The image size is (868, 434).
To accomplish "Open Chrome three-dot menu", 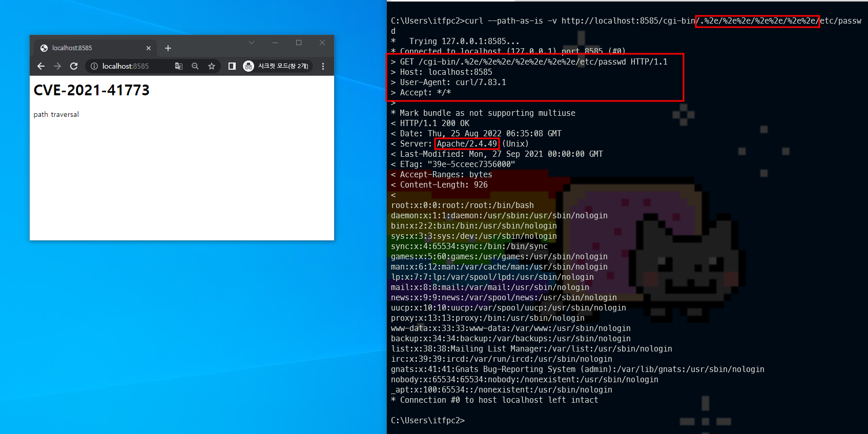I will tap(323, 66).
